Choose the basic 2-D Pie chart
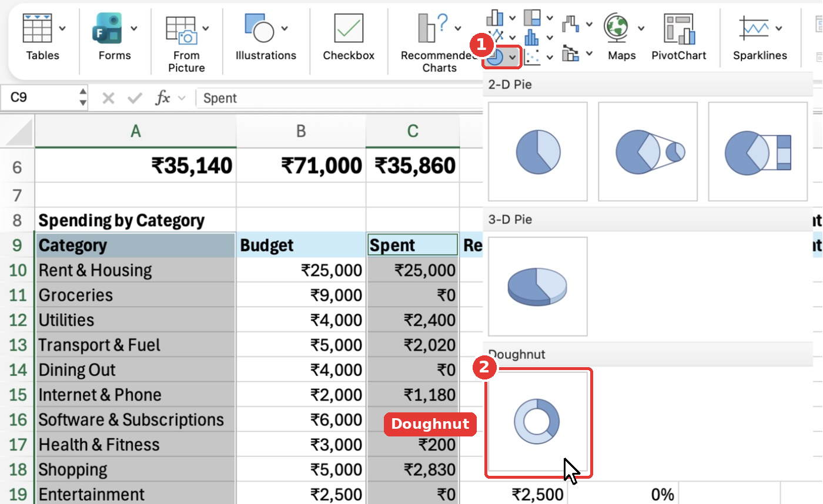 538,152
